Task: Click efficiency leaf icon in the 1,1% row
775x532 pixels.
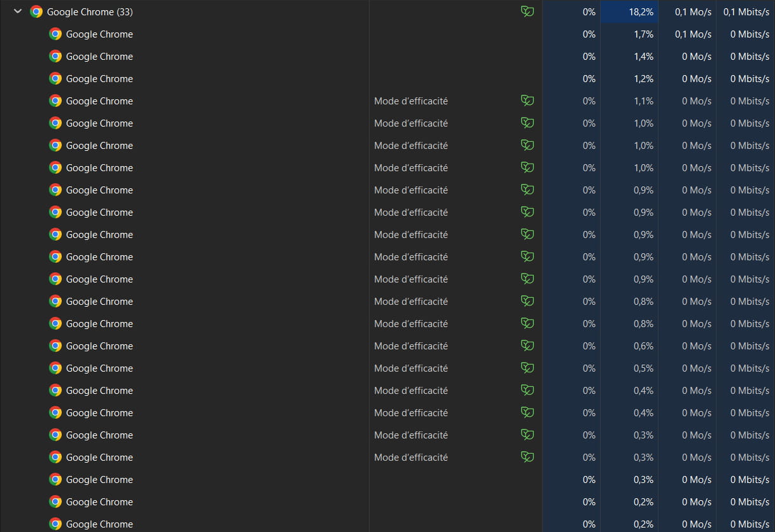Action: [x=527, y=101]
